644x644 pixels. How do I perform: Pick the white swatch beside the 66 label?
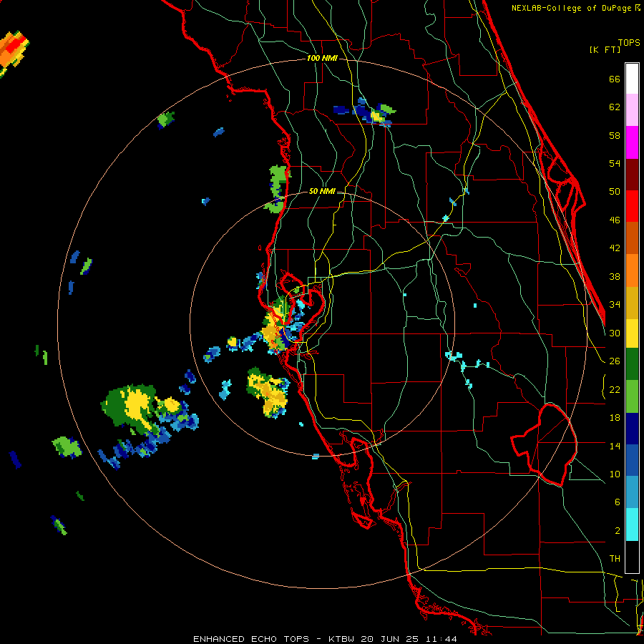632,79
